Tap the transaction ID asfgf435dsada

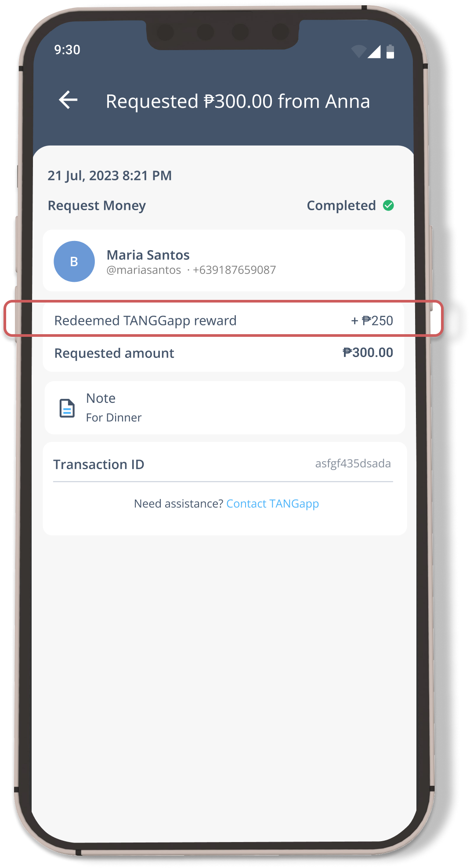pyautogui.click(x=353, y=463)
